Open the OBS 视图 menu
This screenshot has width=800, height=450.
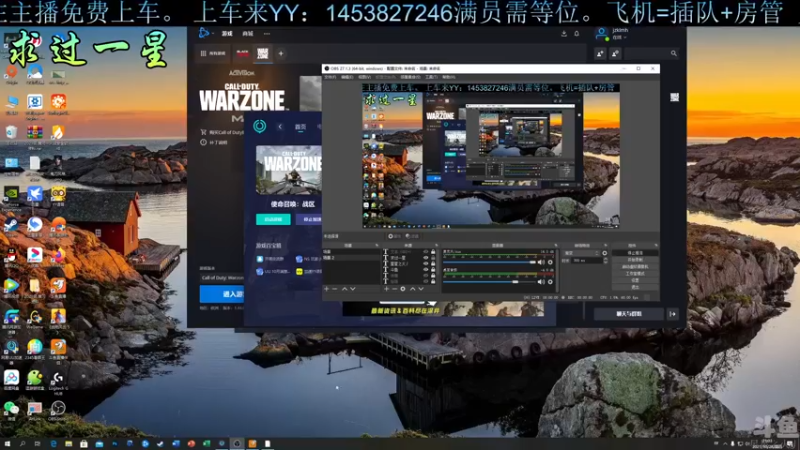coord(364,77)
